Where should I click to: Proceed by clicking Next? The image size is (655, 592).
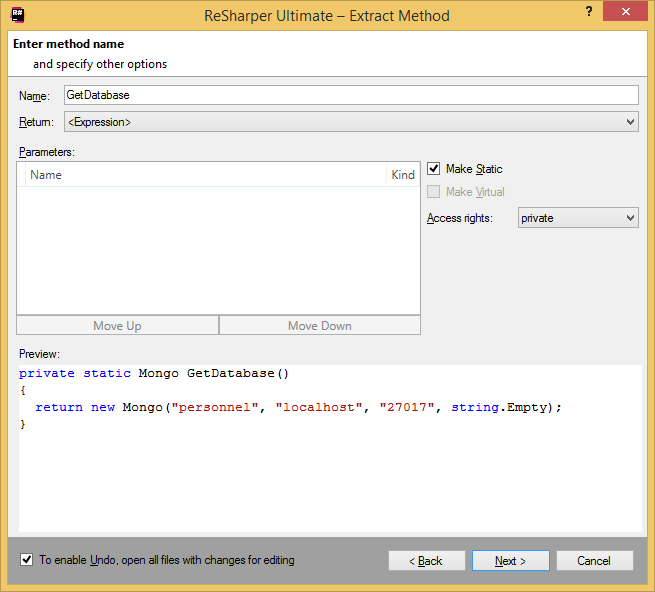(510, 561)
